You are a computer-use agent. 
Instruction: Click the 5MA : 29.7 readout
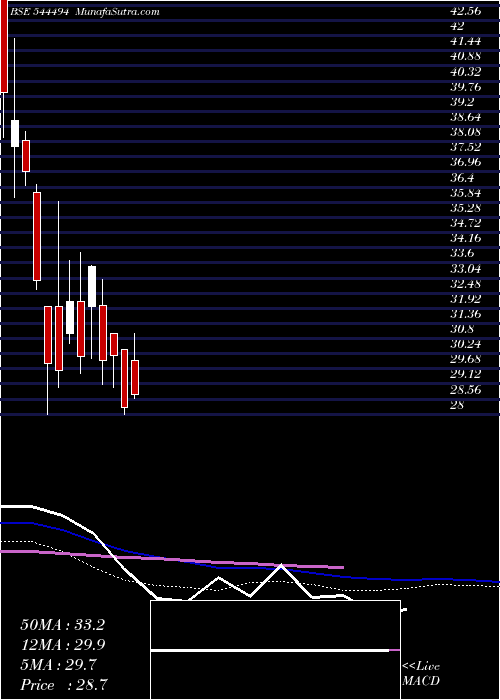[58, 665]
